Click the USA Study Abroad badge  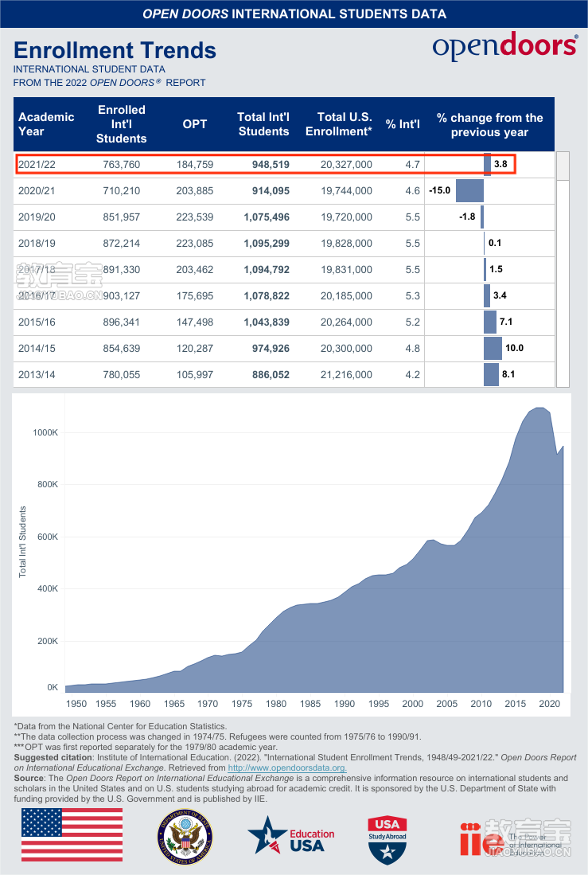[x=387, y=839]
